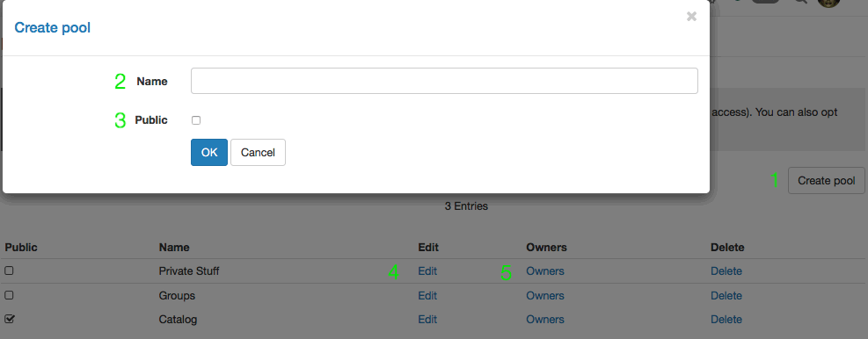Screen dimensions: 868x339
Task: Open Edit link for Private Stuff
Action: (427, 271)
